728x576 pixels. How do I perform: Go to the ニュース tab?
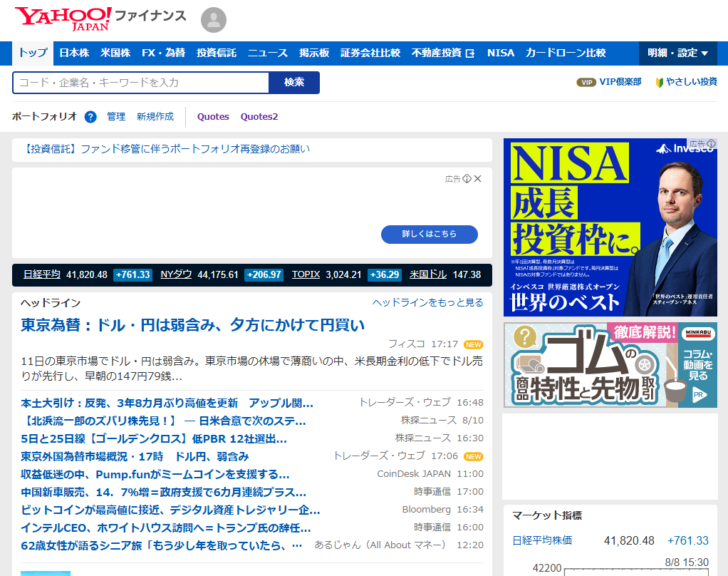coord(268,53)
